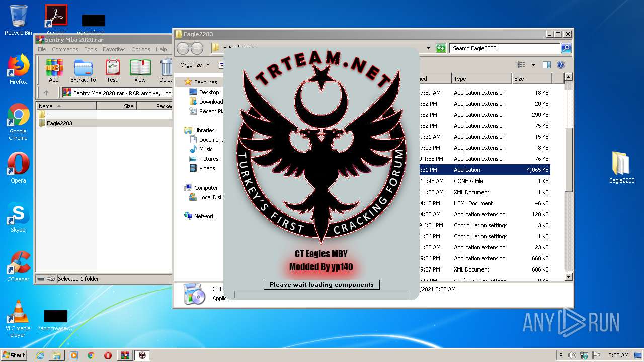Launch Opera from the desktop
The image size is (644, 362).
(18, 168)
